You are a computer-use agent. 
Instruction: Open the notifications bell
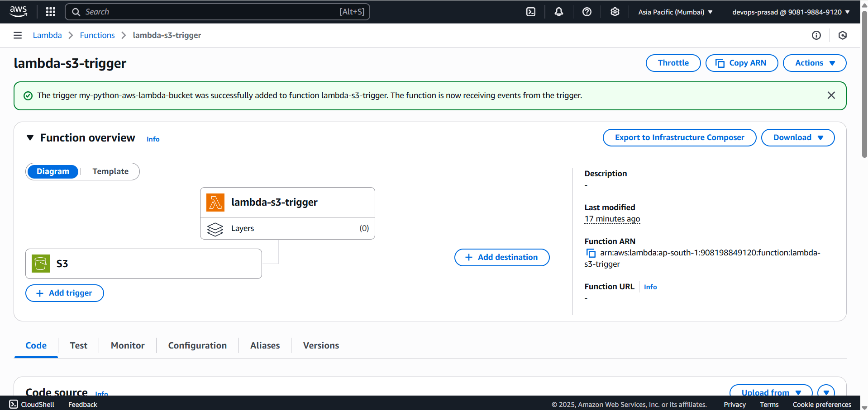(558, 11)
